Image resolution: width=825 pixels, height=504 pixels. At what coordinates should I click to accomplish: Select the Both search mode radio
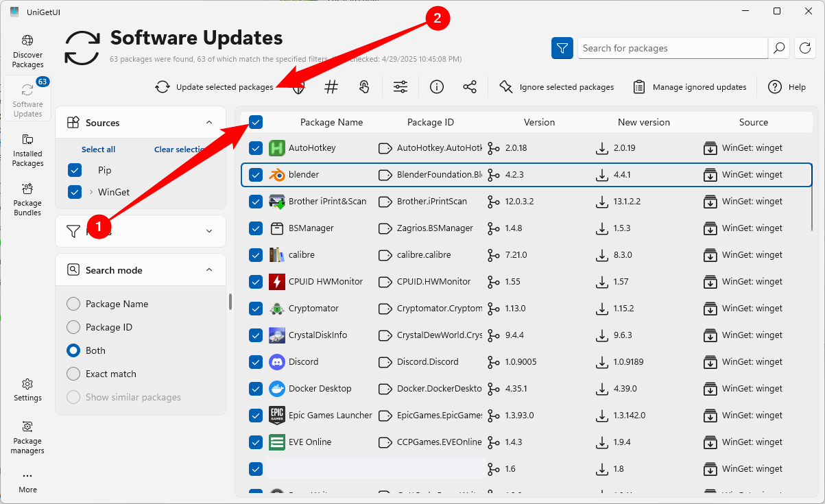(73, 350)
